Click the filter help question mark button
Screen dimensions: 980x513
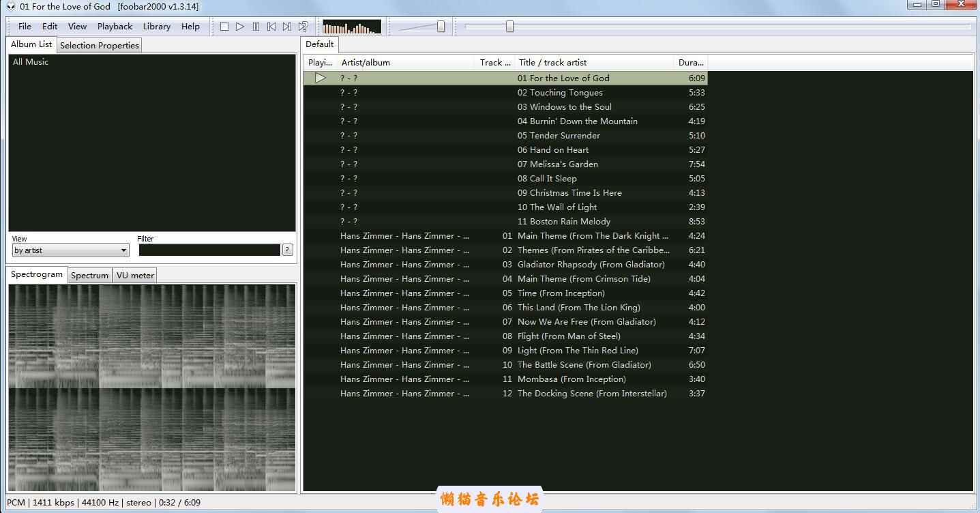288,250
